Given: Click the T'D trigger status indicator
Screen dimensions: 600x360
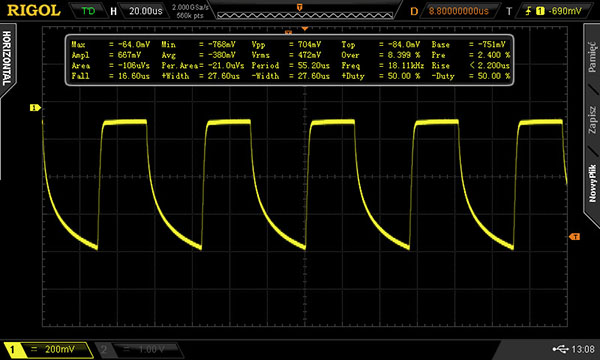Looking at the screenshot, I should coord(88,11).
